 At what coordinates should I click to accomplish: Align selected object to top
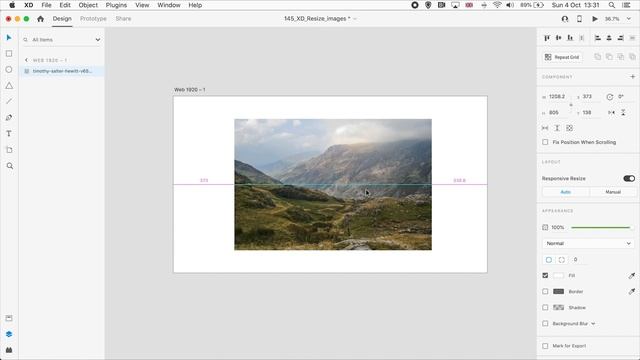click(547, 38)
